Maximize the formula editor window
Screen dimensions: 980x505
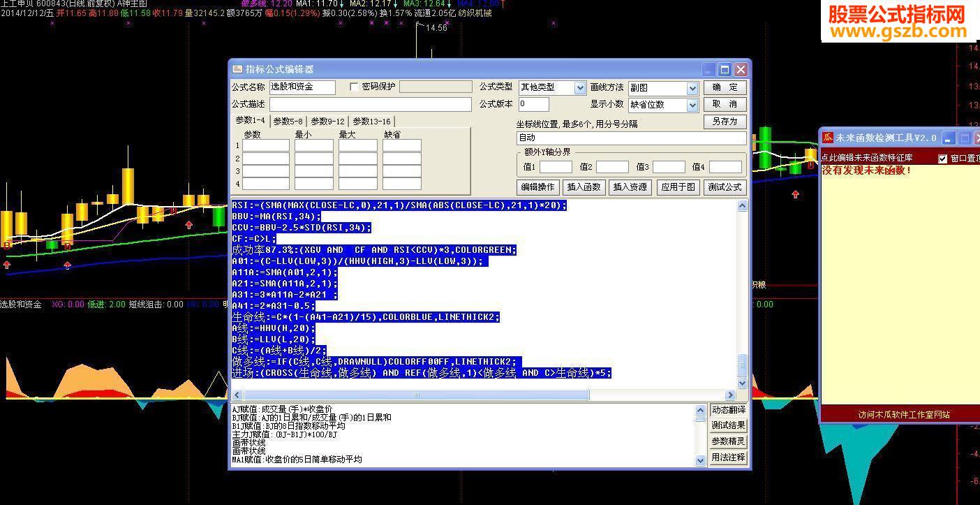pos(725,69)
